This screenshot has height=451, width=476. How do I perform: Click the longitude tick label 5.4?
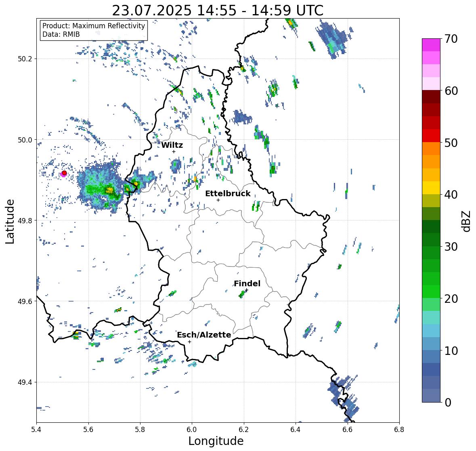click(36, 430)
